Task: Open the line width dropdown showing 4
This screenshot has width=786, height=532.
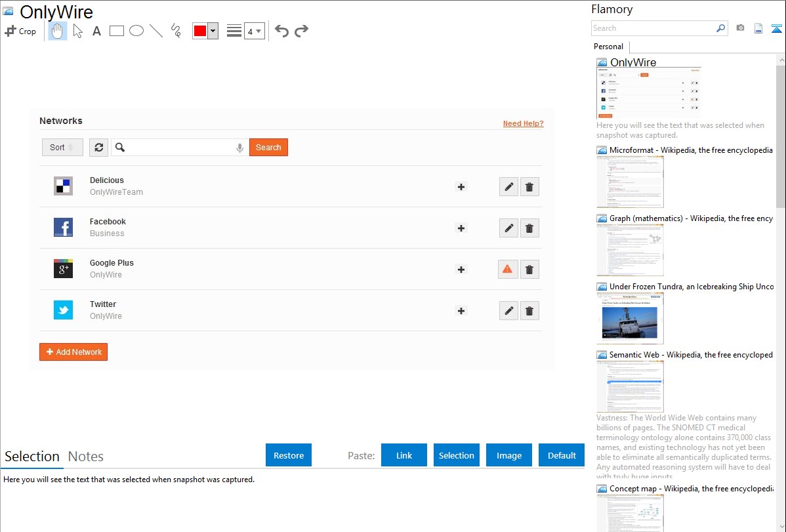Action: pyautogui.click(x=255, y=31)
